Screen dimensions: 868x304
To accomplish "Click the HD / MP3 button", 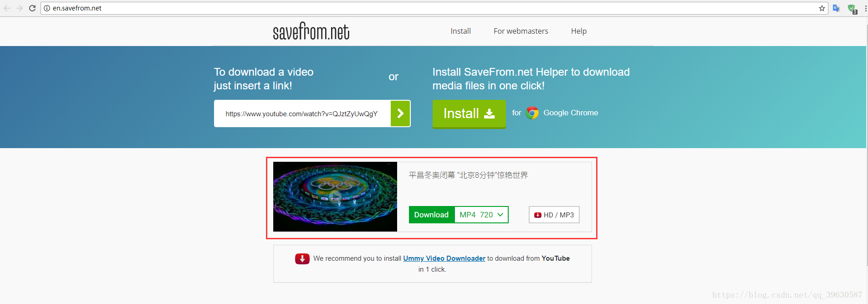I will [x=554, y=215].
